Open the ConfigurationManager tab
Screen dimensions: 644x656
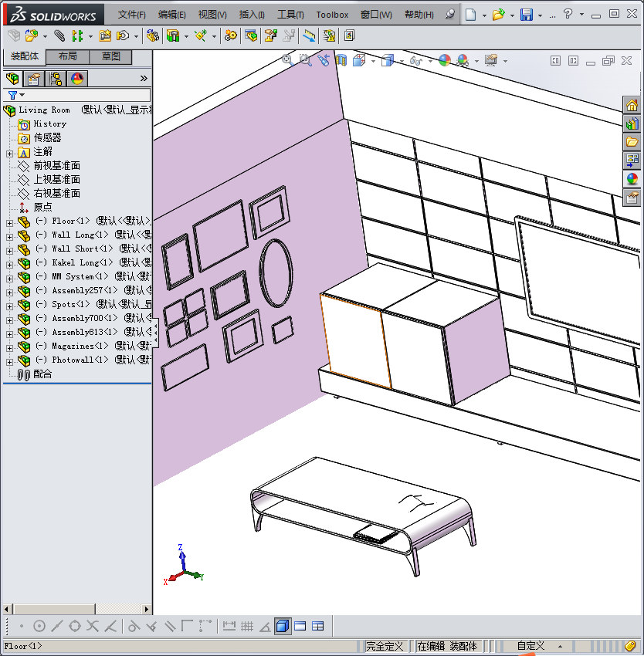[56, 78]
